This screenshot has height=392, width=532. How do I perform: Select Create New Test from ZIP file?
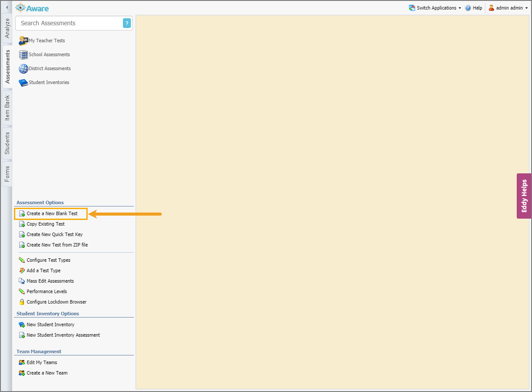coord(57,245)
